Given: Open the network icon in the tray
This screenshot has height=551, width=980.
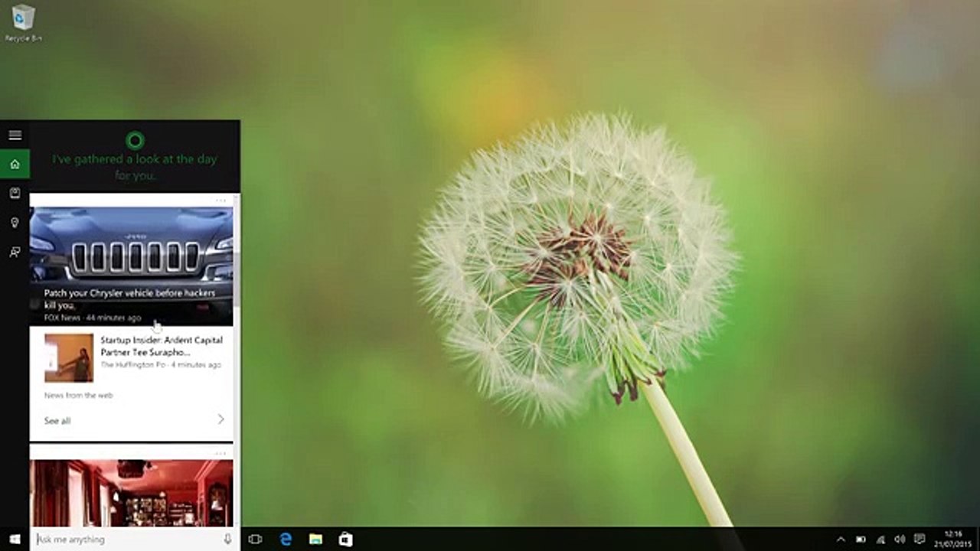Looking at the screenshot, I should pyautogui.click(x=880, y=539).
